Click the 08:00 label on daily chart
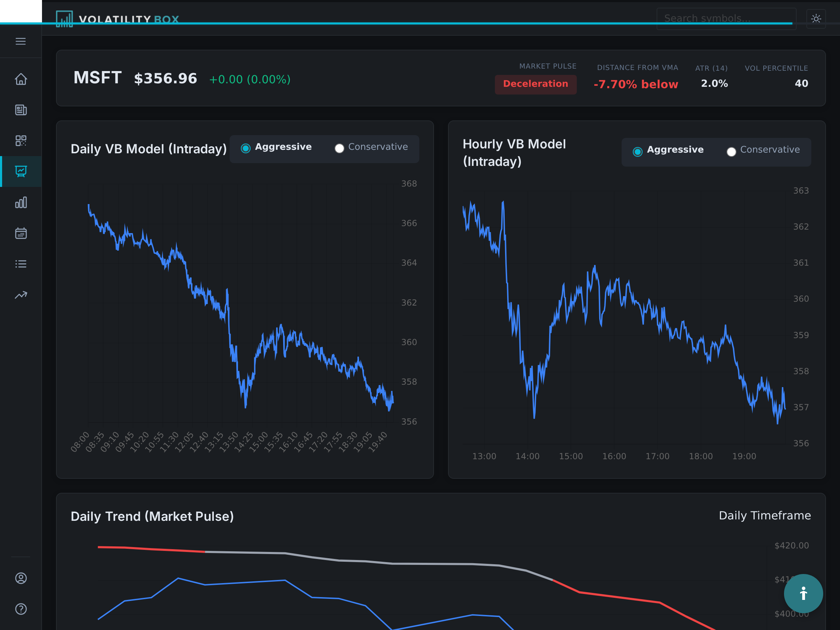Viewport: 840px width, 630px height. tap(80, 442)
